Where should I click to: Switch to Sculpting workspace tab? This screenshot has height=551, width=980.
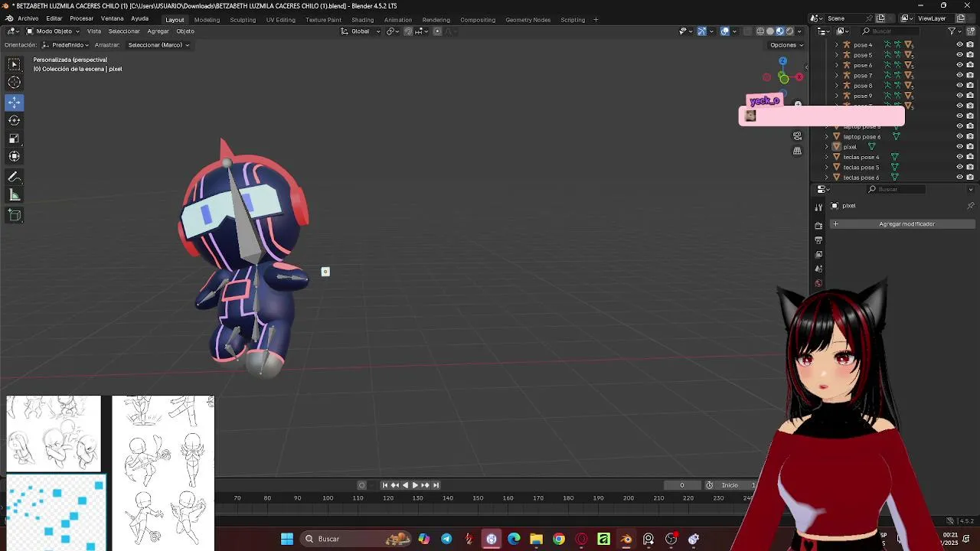tap(243, 20)
